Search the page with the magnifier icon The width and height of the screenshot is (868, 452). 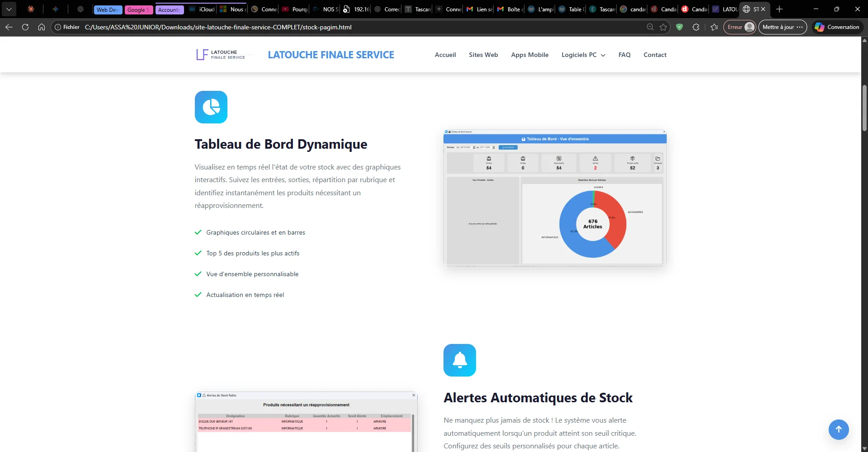coord(650,27)
